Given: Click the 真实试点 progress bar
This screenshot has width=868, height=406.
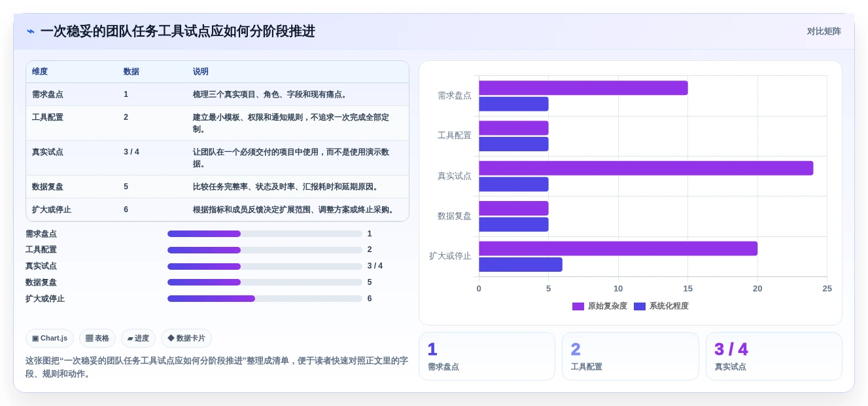Looking at the screenshot, I should click(x=264, y=267).
